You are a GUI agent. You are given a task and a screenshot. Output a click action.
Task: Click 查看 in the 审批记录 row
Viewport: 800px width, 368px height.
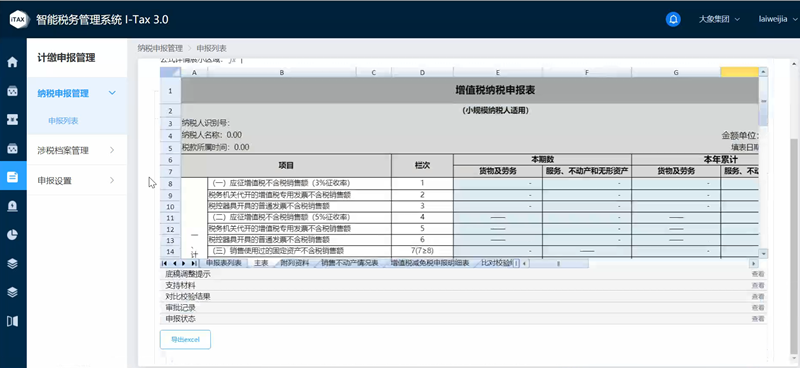point(758,308)
